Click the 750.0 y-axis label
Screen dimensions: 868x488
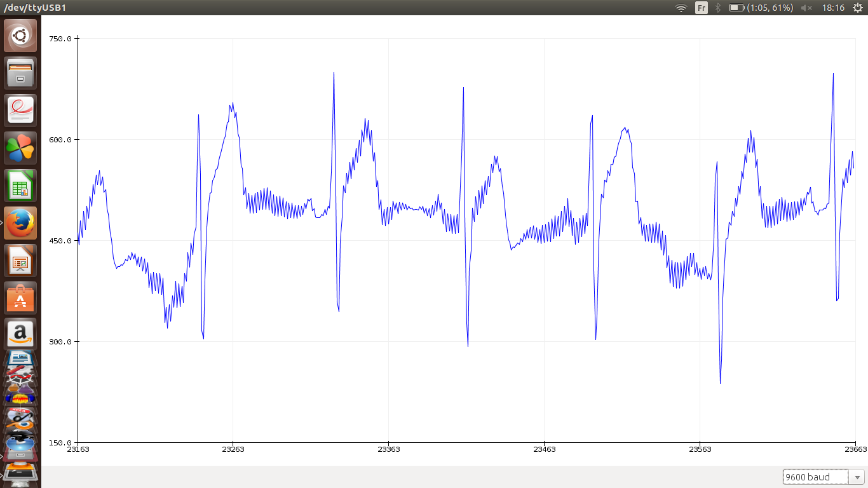(61, 39)
